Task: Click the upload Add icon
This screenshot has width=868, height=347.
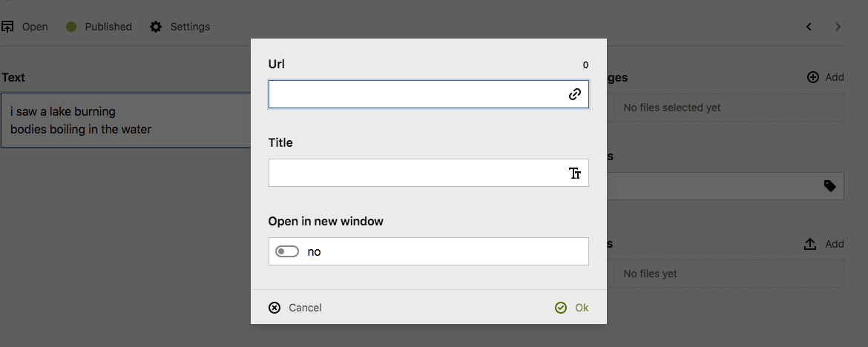Action: tap(810, 244)
